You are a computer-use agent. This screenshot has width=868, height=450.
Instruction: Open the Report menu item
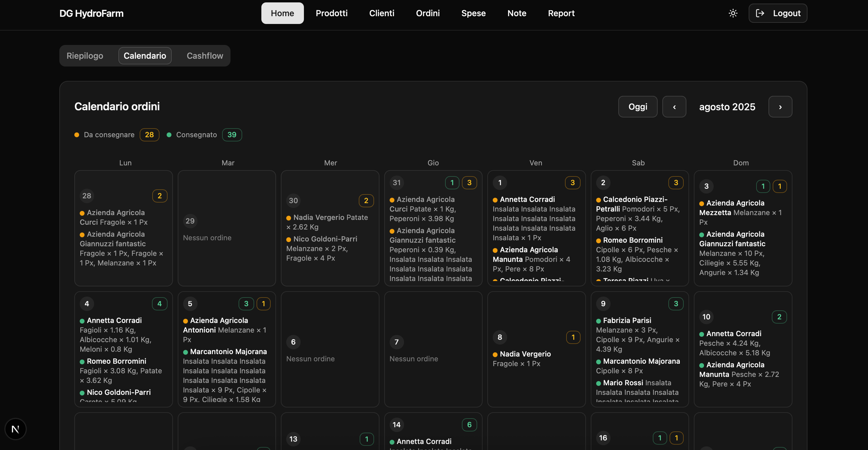click(x=561, y=13)
